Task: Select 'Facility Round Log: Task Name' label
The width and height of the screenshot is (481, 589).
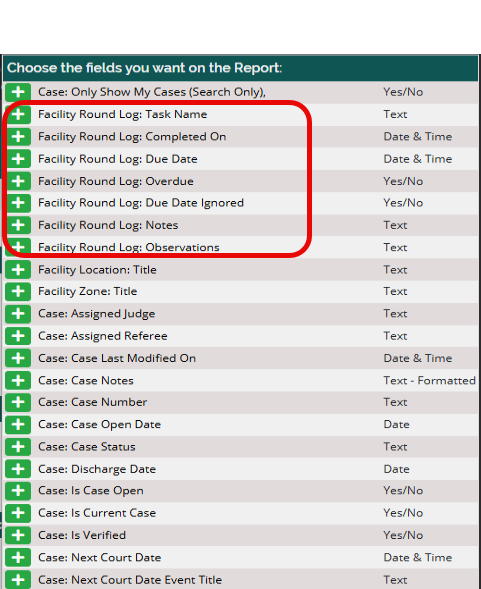Action: [x=123, y=114]
